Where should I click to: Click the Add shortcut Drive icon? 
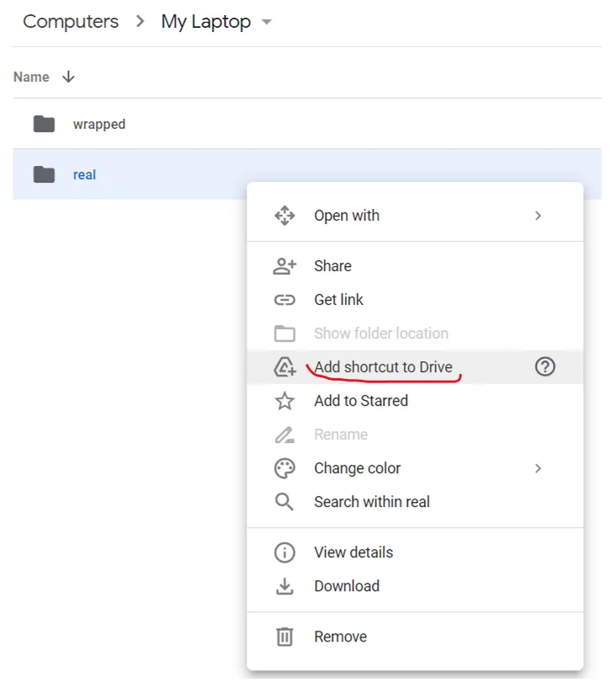coord(285,367)
